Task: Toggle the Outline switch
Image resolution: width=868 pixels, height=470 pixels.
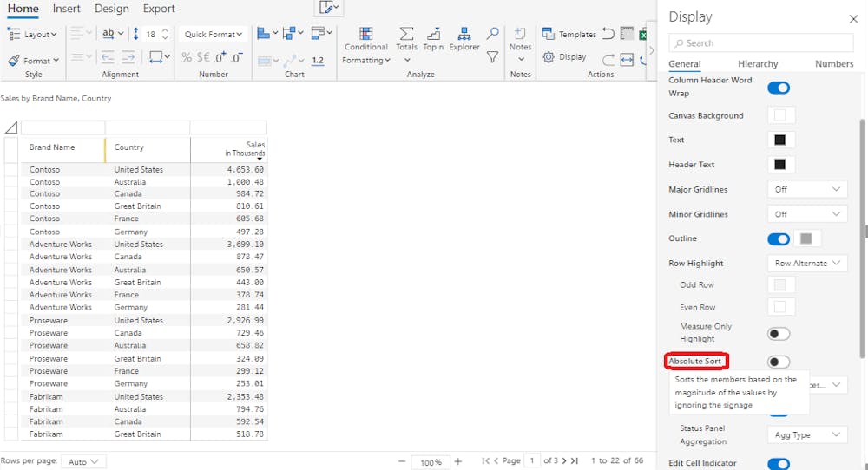Action: tap(779, 238)
